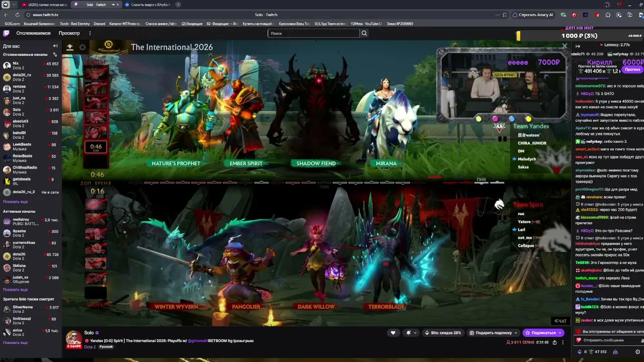Screen dimensions: 644x362
Task: Reload the page in browser
Action: [17, 15]
